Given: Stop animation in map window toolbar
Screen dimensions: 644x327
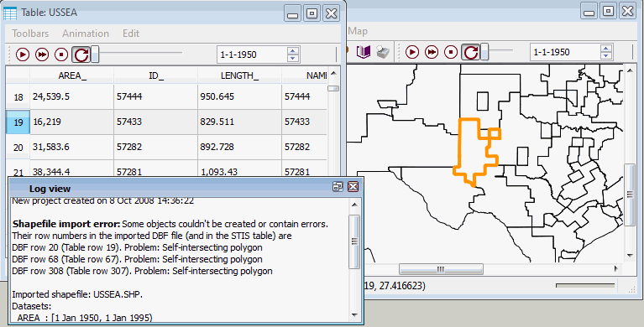Looking at the screenshot, I should pyautogui.click(x=451, y=52).
